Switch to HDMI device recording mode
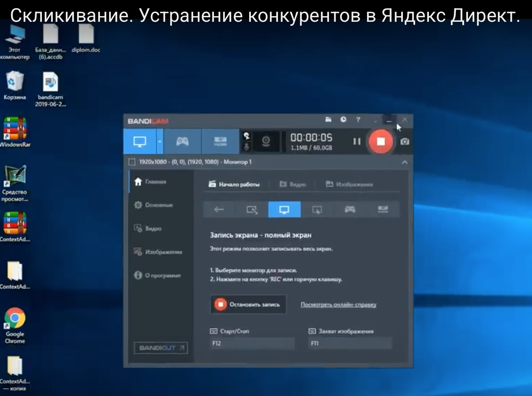The image size is (532, 396). [220, 141]
